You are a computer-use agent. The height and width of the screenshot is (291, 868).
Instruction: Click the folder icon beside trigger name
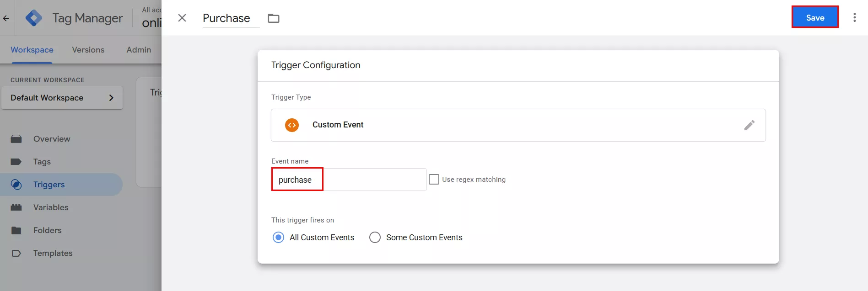[274, 18]
